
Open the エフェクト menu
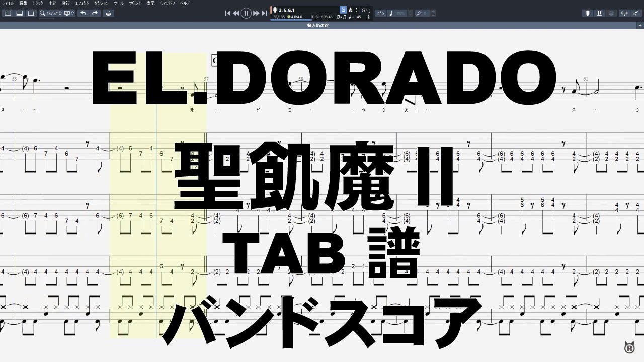point(82,3)
